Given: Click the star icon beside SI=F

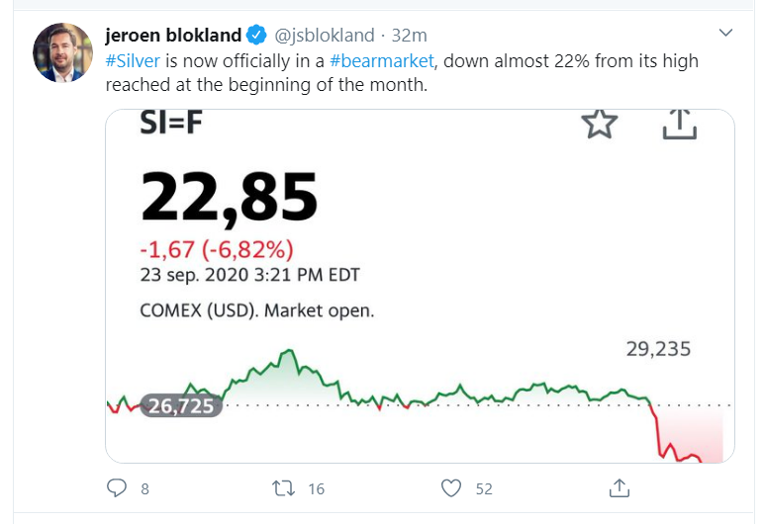Looking at the screenshot, I should pyautogui.click(x=599, y=124).
